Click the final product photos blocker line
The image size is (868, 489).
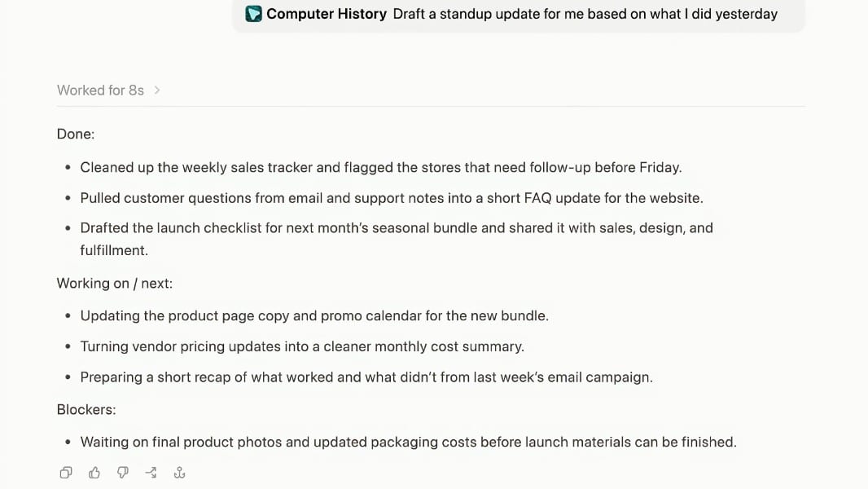(x=409, y=442)
